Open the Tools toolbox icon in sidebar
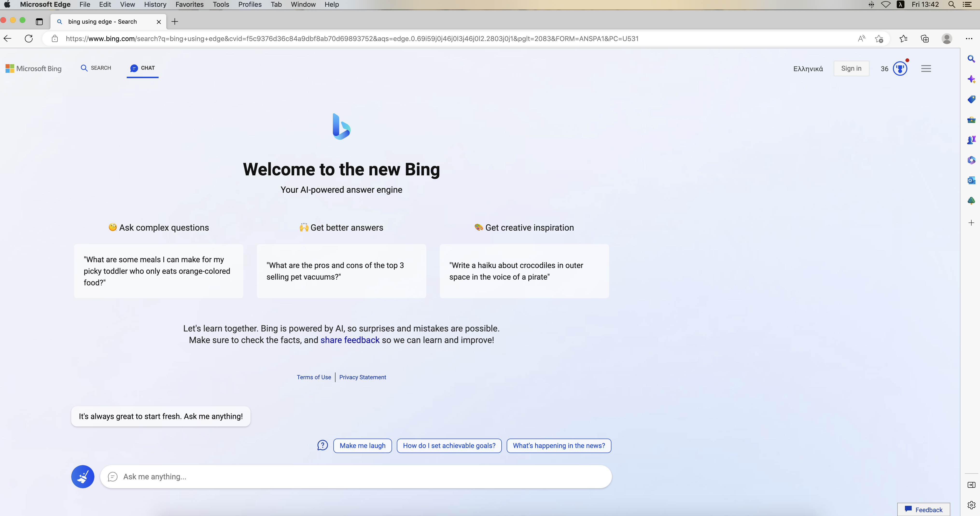 tap(971, 120)
